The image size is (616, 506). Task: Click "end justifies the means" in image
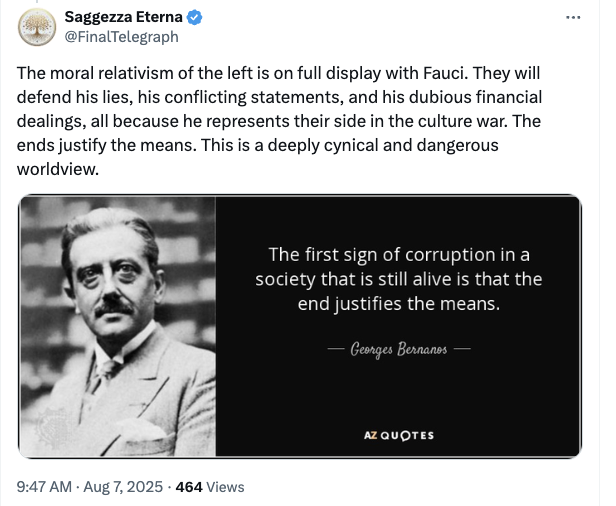click(398, 302)
